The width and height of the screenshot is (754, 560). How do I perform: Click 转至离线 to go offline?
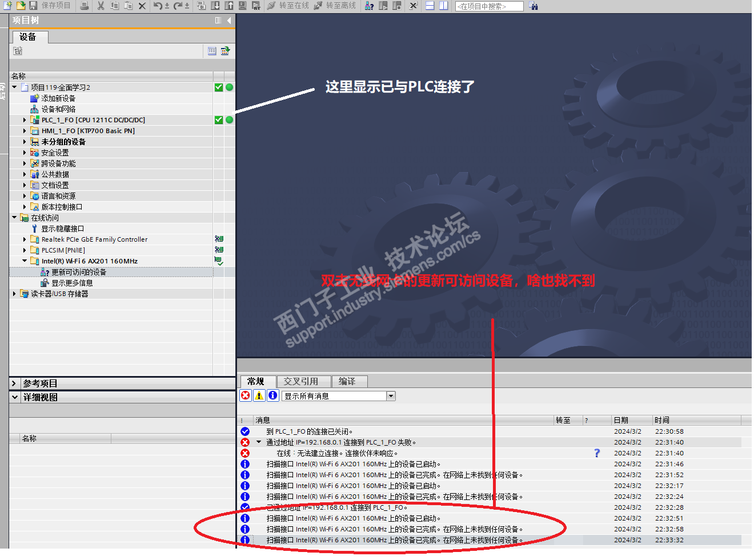point(335,6)
